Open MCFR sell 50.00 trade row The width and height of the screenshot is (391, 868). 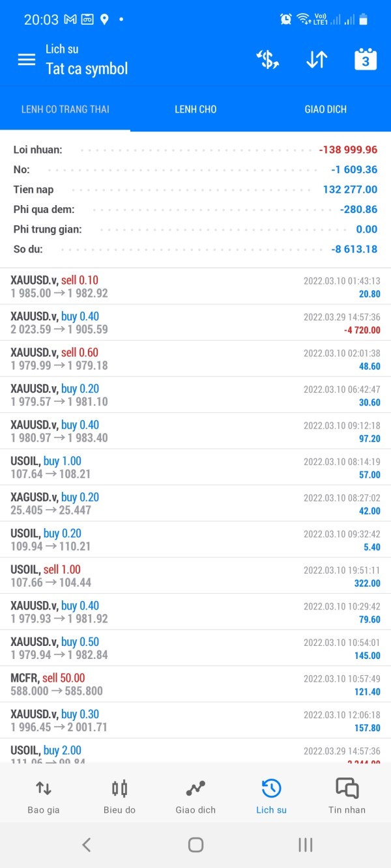(x=195, y=684)
